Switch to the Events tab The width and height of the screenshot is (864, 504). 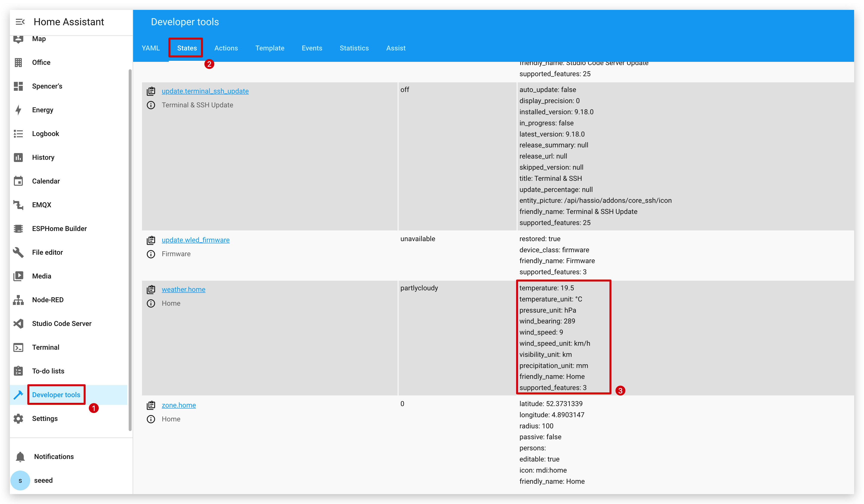[x=312, y=48]
